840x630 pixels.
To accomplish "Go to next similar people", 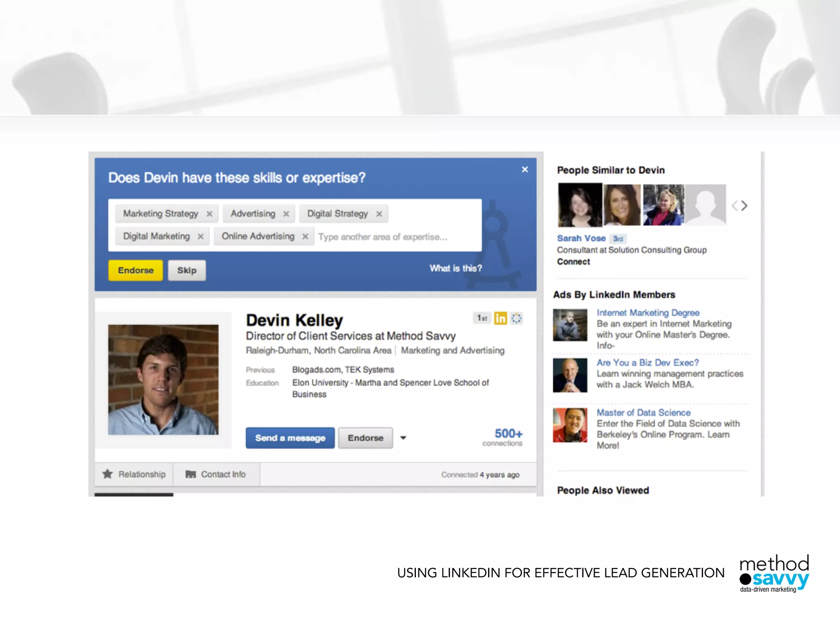I will pyautogui.click(x=744, y=205).
